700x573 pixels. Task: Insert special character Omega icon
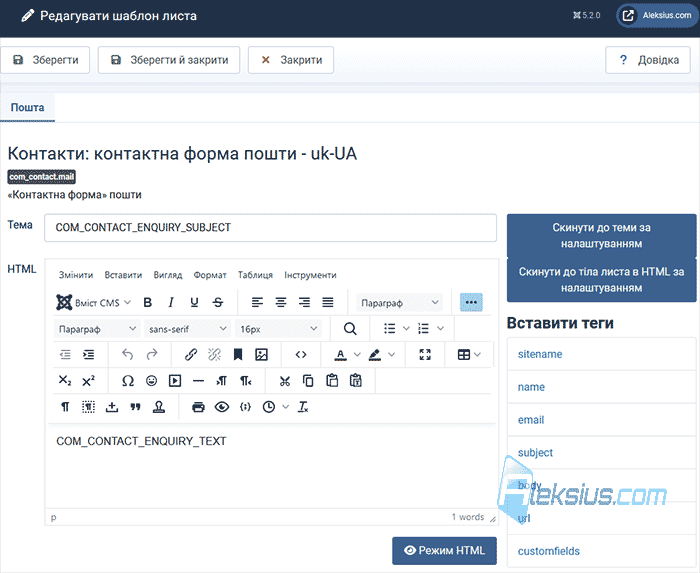coord(128,381)
